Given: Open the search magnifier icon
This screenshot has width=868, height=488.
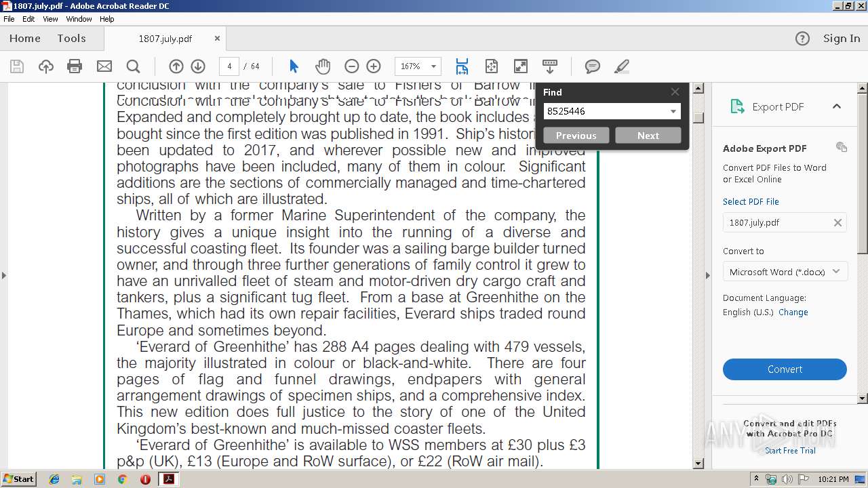Looking at the screenshot, I should point(133,66).
